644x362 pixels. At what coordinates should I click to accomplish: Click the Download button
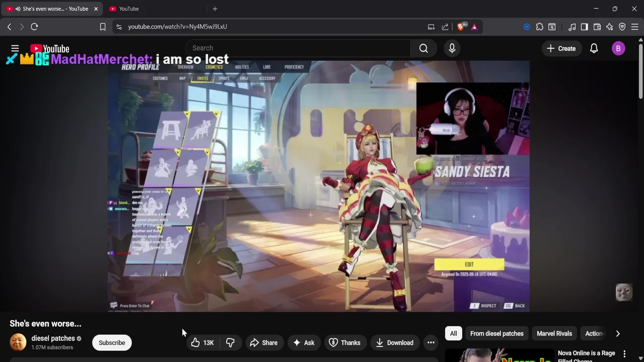(395, 343)
